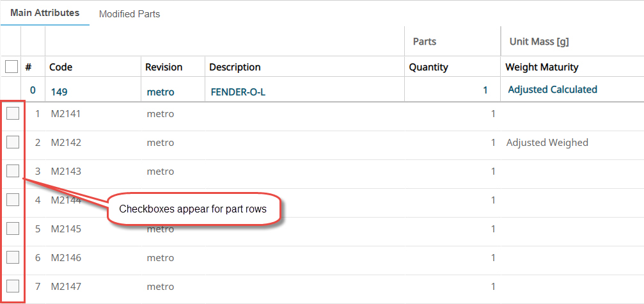644x304 pixels.
Task: Mark the checkbox for part M2146
Action: tap(13, 257)
